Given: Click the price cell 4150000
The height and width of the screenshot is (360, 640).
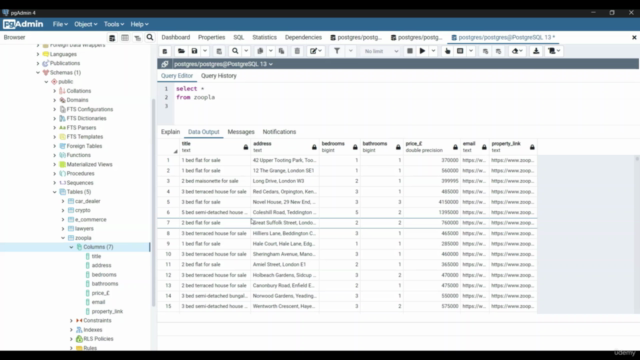Looking at the screenshot, I should click(431, 202).
